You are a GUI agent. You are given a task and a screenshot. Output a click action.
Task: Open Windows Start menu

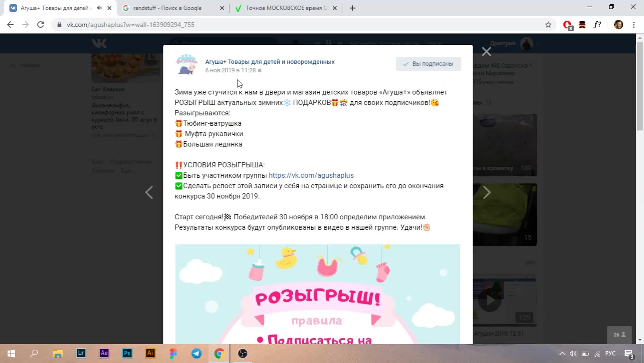11,354
